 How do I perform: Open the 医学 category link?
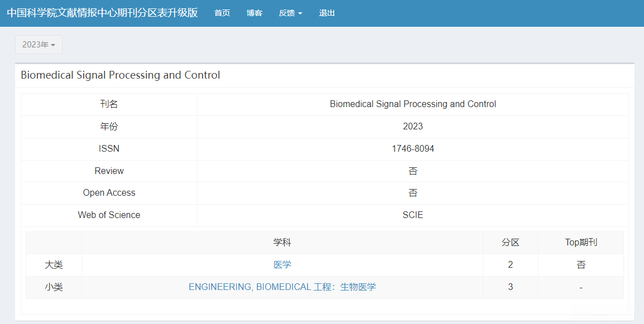282,265
